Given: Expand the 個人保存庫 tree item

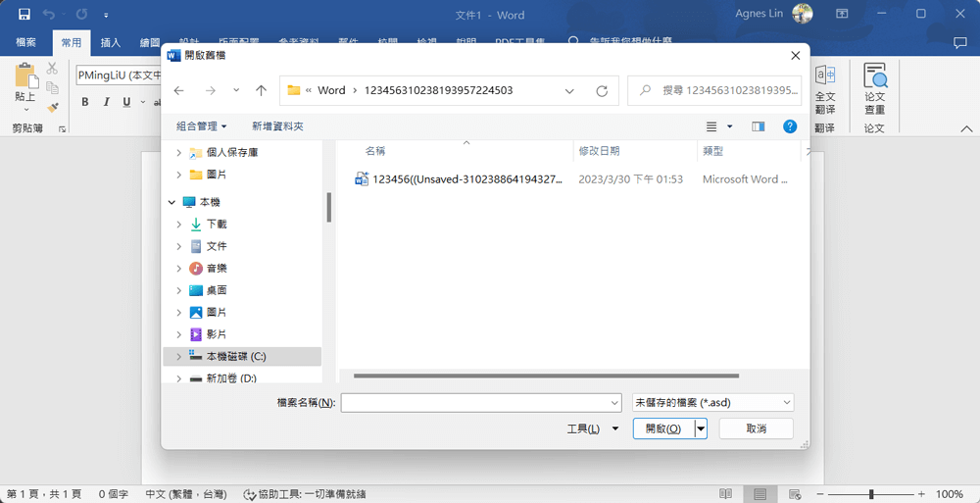Looking at the screenshot, I should 178,153.
